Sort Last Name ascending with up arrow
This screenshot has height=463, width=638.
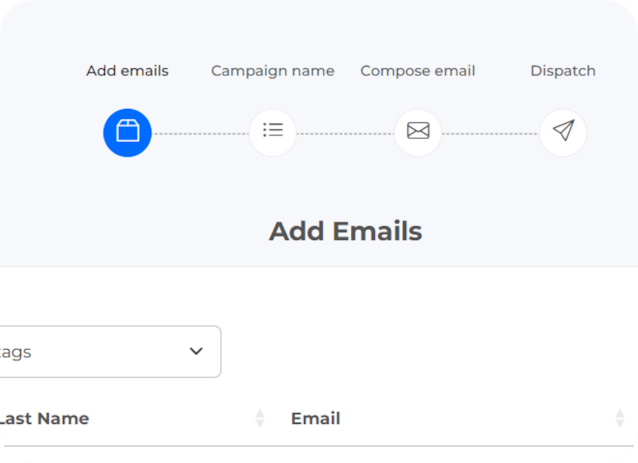(x=260, y=413)
